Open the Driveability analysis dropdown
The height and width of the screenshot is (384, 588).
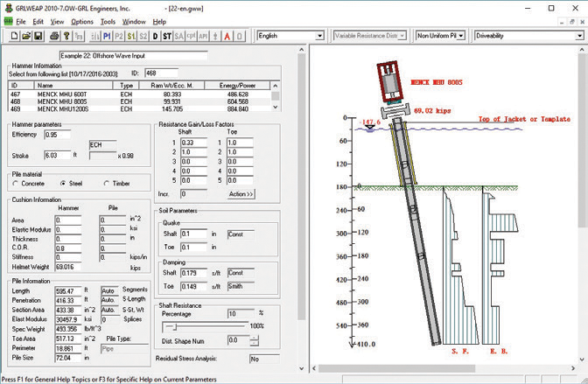[578, 36]
